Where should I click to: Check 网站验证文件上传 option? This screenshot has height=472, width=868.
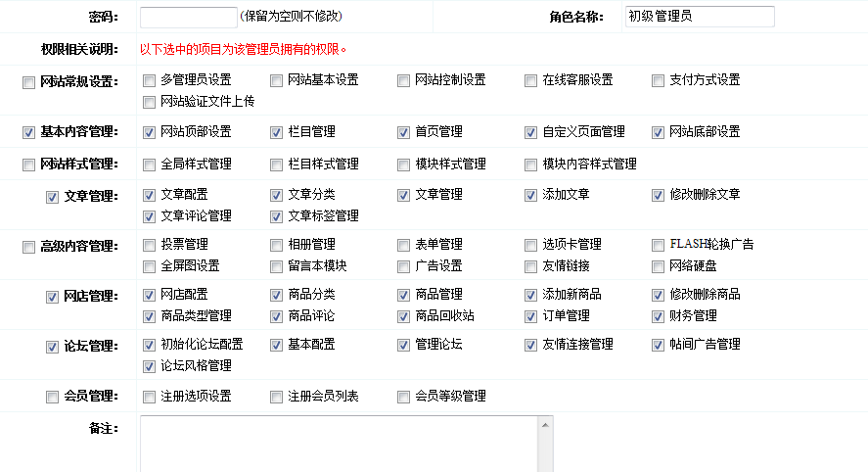click(x=149, y=102)
